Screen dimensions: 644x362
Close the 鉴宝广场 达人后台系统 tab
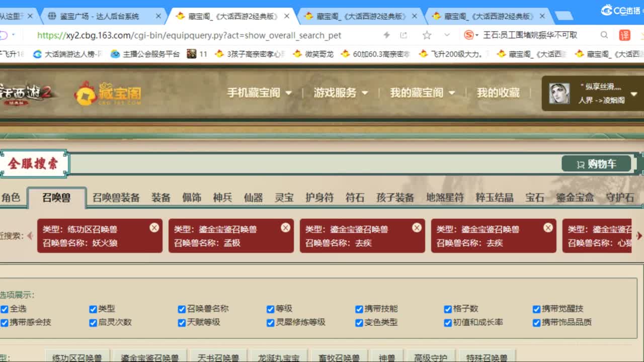point(158,16)
